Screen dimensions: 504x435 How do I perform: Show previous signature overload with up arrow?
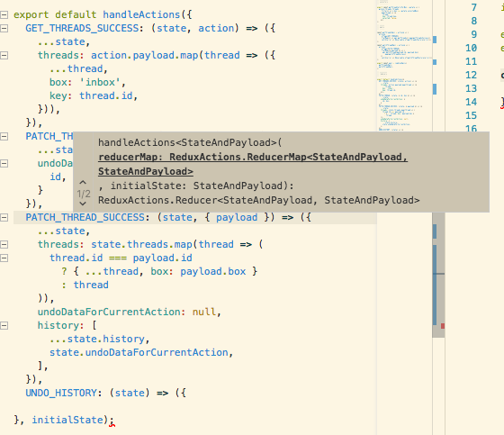(x=83, y=183)
